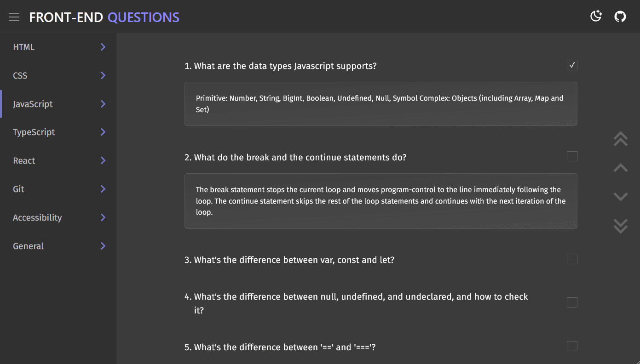The height and width of the screenshot is (364, 640).
Task: Select React in the sidebar
Action: coord(24,161)
